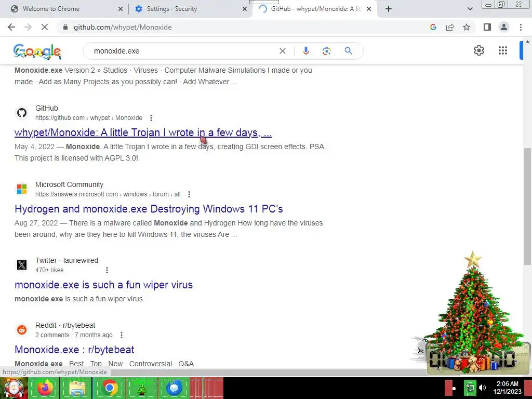Viewport: 532px width, 399px height.
Task: Open more options for GitHub result
Action: point(151,118)
